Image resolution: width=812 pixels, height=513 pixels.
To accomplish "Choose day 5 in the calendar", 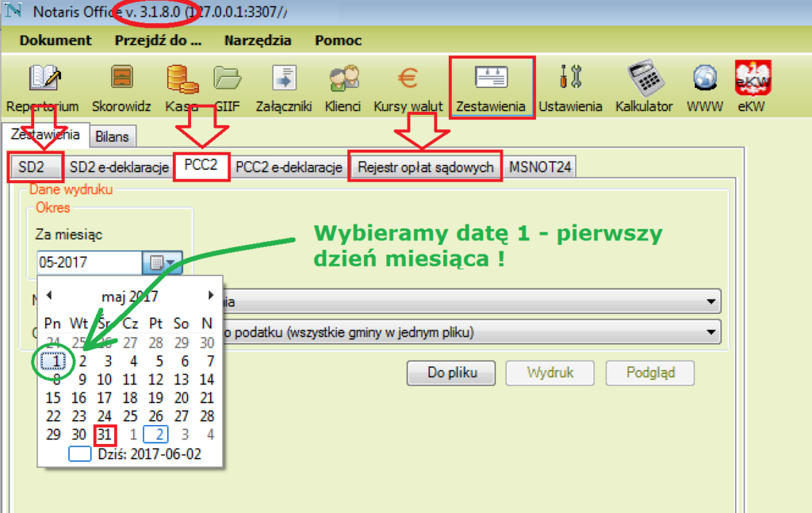I will (159, 361).
